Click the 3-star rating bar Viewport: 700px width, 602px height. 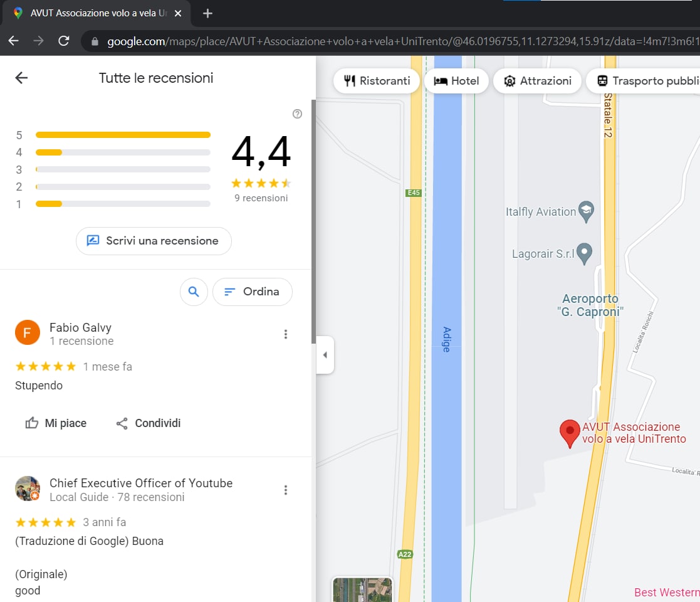pyautogui.click(x=123, y=170)
